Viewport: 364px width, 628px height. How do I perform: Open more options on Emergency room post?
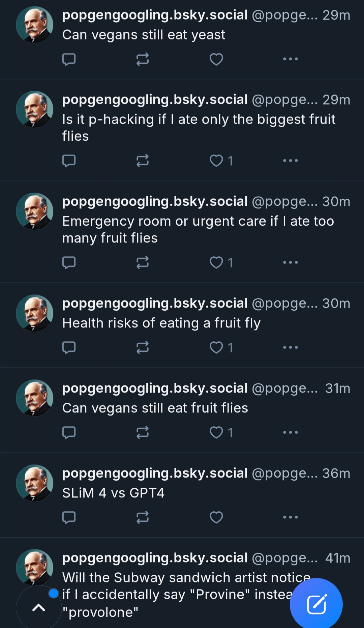point(290,262)
